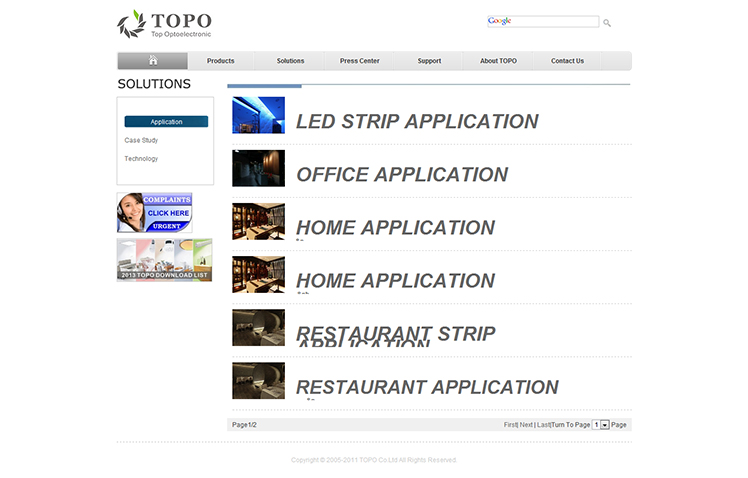Viewport: 748px width, 478px height.
Task: Open the Products menu
Action: tap(220, 61)
